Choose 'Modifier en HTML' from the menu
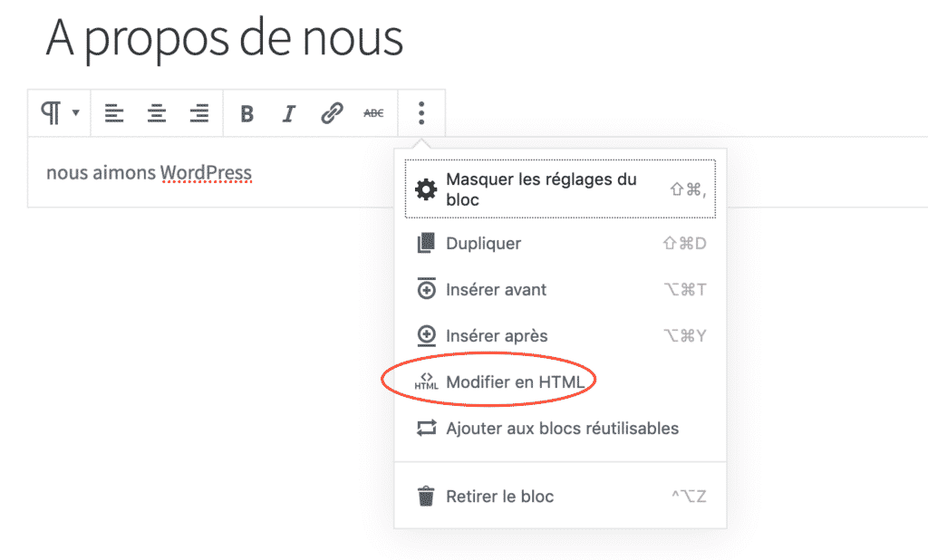The width and height of the screenshot is (928, 560). 518,381
